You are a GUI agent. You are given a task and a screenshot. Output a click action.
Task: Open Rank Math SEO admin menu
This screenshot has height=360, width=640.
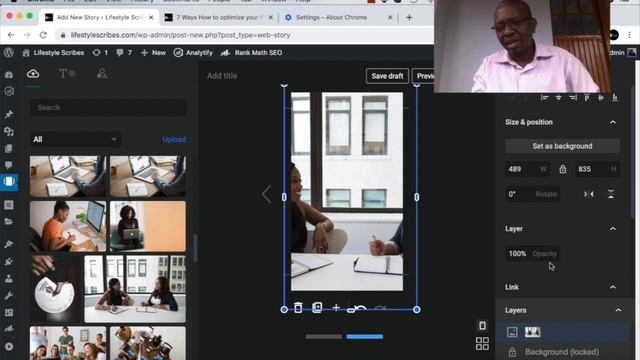(x=251, y=53)
